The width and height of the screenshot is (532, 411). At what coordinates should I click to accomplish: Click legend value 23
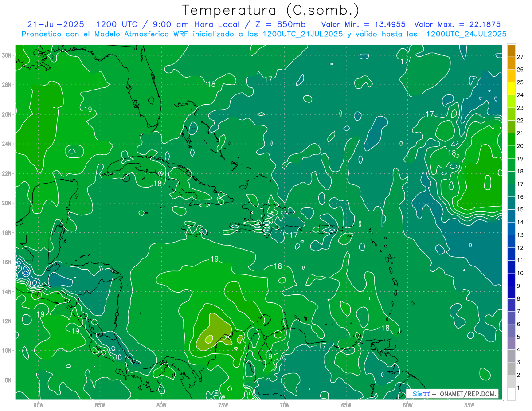pos(520,108)
